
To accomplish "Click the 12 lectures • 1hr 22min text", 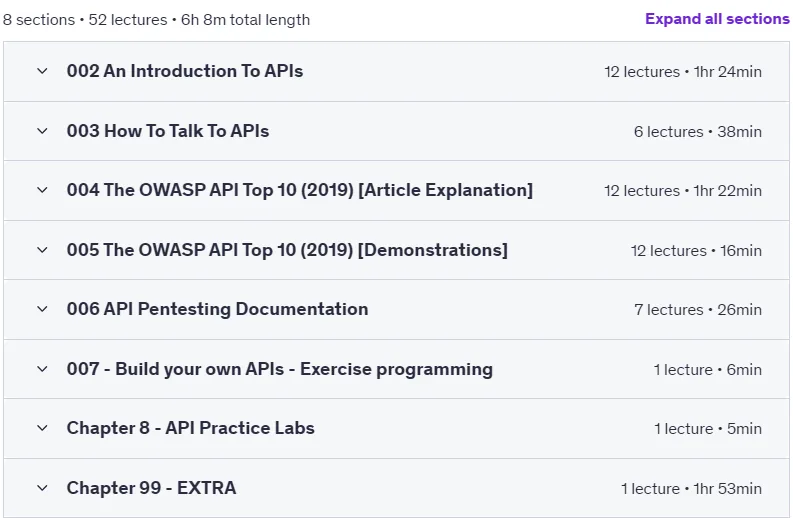I will [x=683, y=191].
